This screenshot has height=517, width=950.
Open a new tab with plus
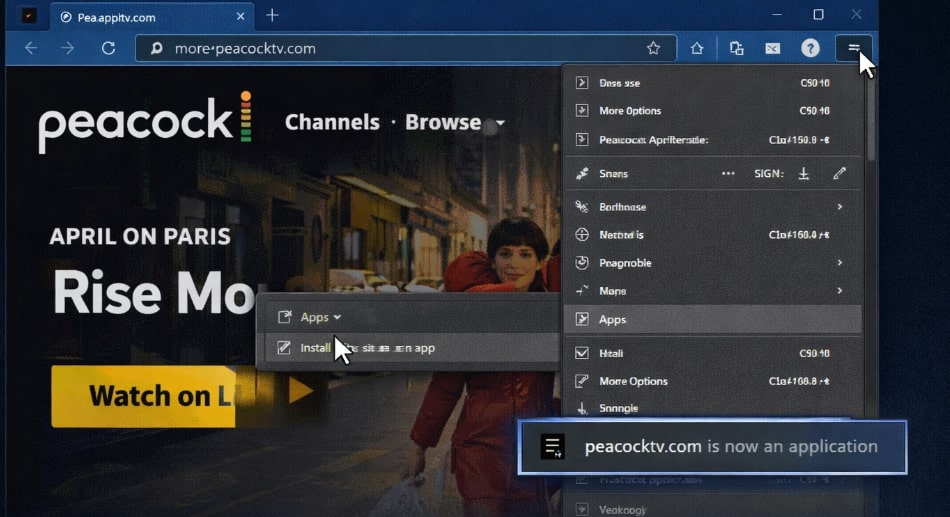pos(272,15)
